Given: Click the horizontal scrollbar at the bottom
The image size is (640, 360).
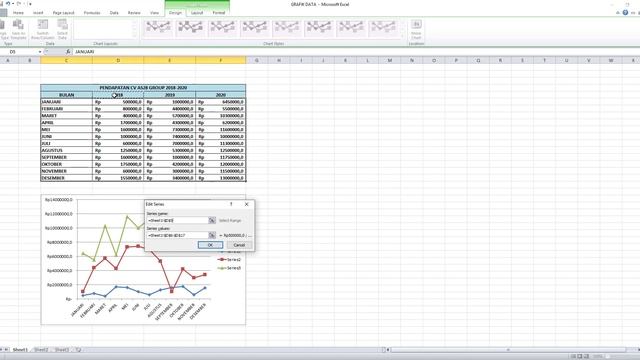Looking at the screenshot, I should [508, 350].
